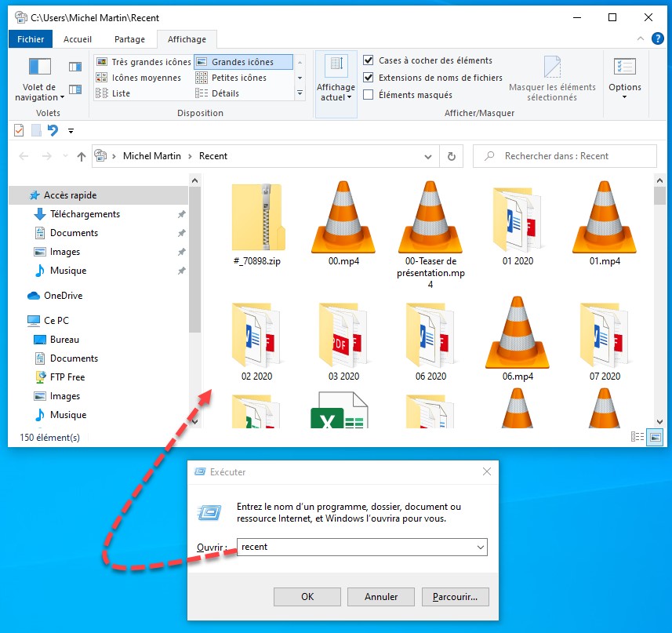Expand address bar history dropdown arrow
672x633 pixels.
[431, 156]
